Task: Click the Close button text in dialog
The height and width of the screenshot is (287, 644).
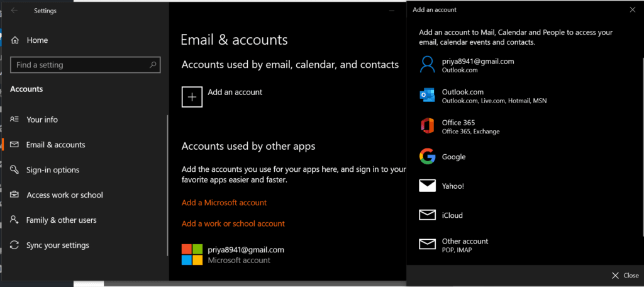Action: pos(631,276)
